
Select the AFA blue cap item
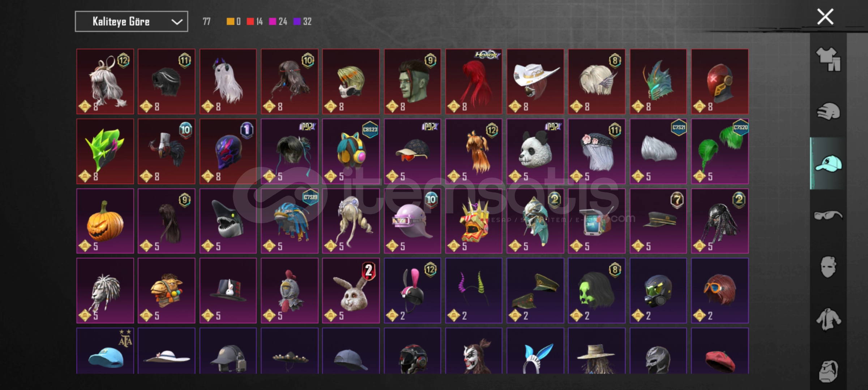coord(105,351)
